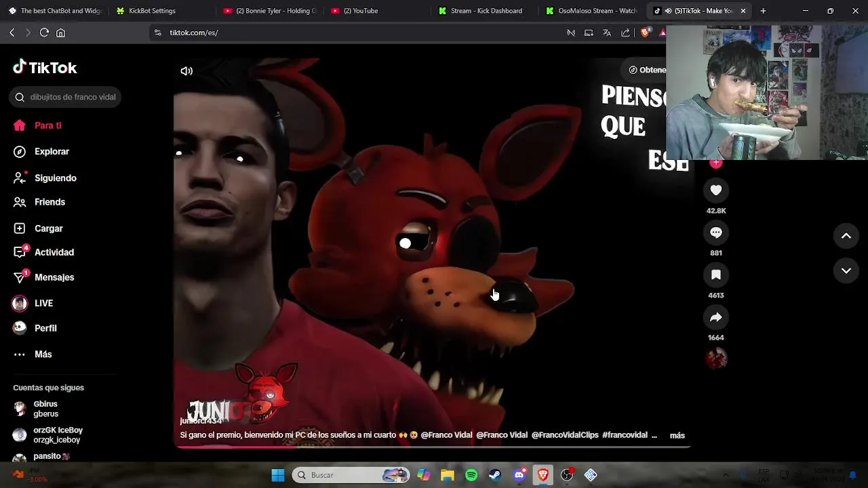Open a new browser tab

click(763, 11)
